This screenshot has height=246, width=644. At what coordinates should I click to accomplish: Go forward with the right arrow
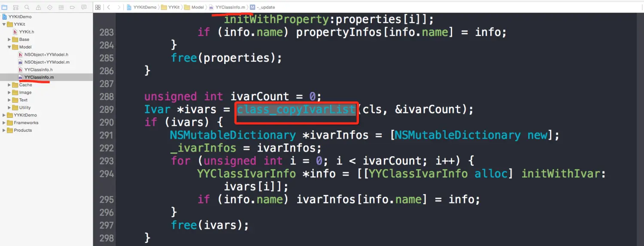click(119, 7)
